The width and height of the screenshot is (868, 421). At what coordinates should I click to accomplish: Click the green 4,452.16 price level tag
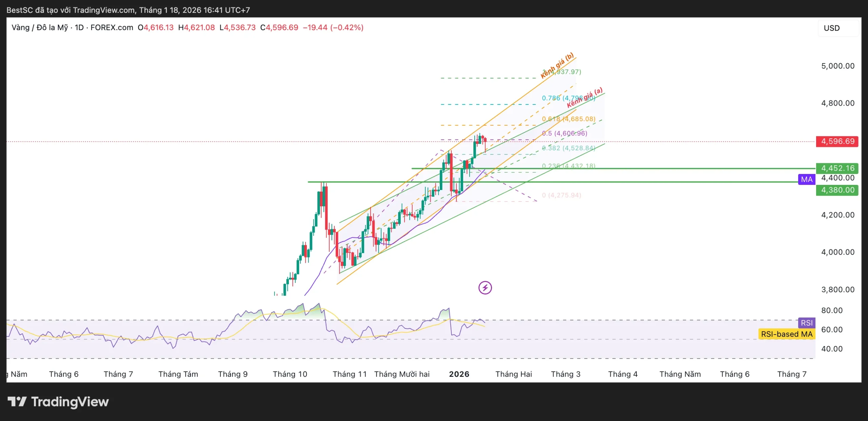pos(837,168)
